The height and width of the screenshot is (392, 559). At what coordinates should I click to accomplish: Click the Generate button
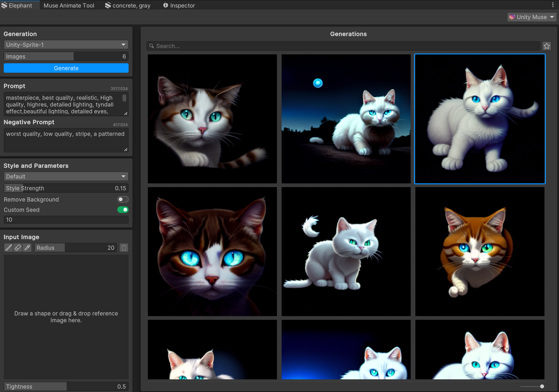point(66,68)
